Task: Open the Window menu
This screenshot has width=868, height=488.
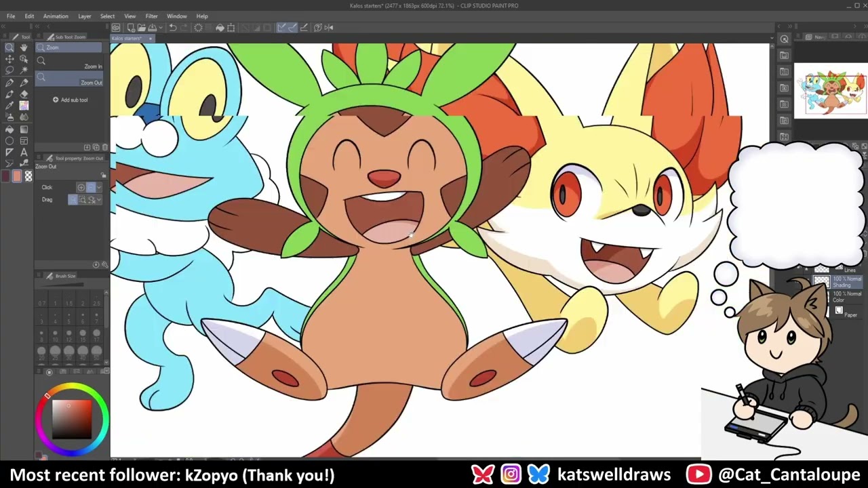Action: 177,16
